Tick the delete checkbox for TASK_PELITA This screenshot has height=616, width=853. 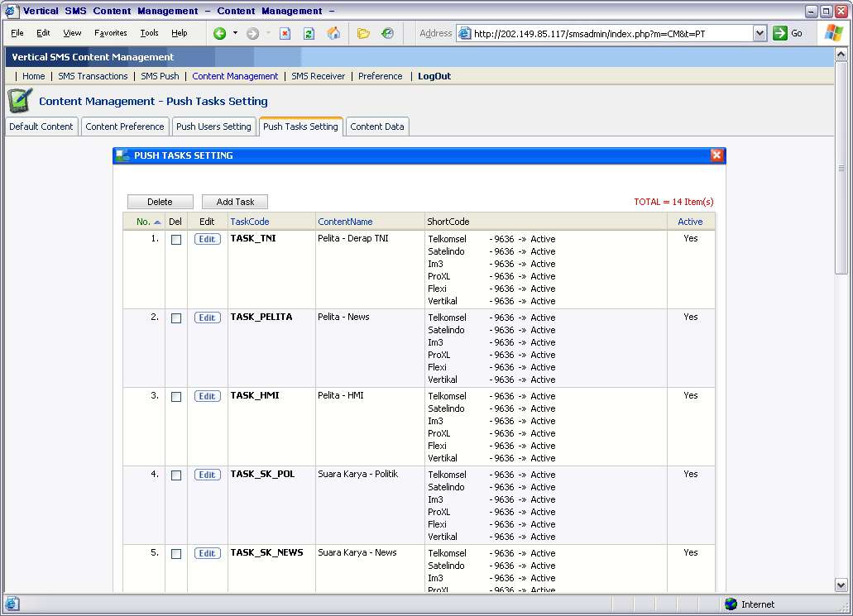pos(176,318)
